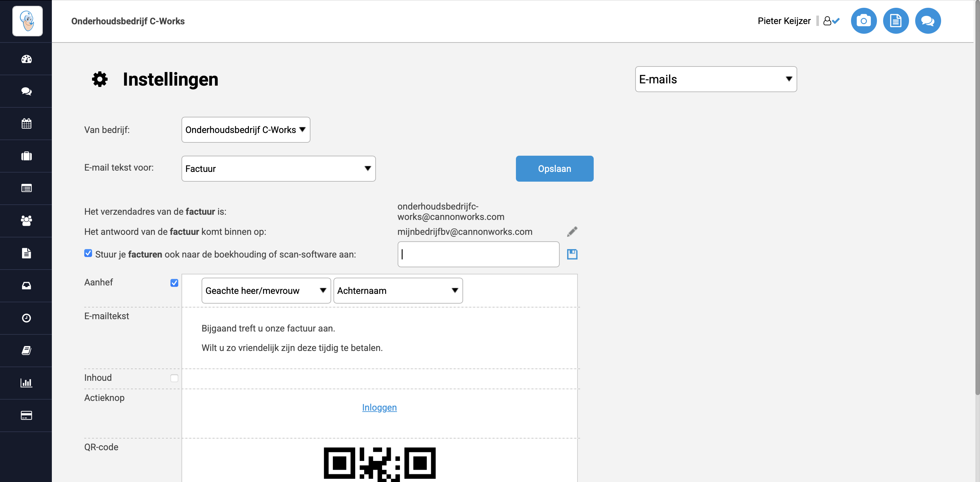Open the Geachte heer/mevrouw salutation dropdown

(266, 291)
